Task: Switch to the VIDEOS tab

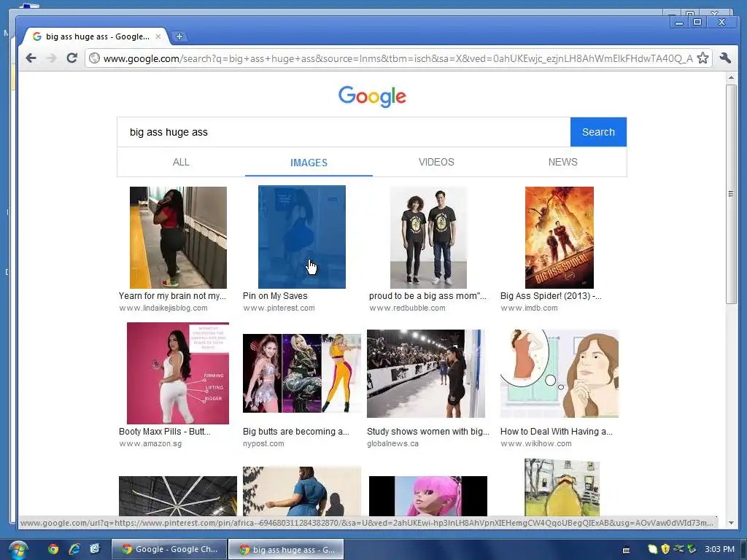Action: pos(436,162)
